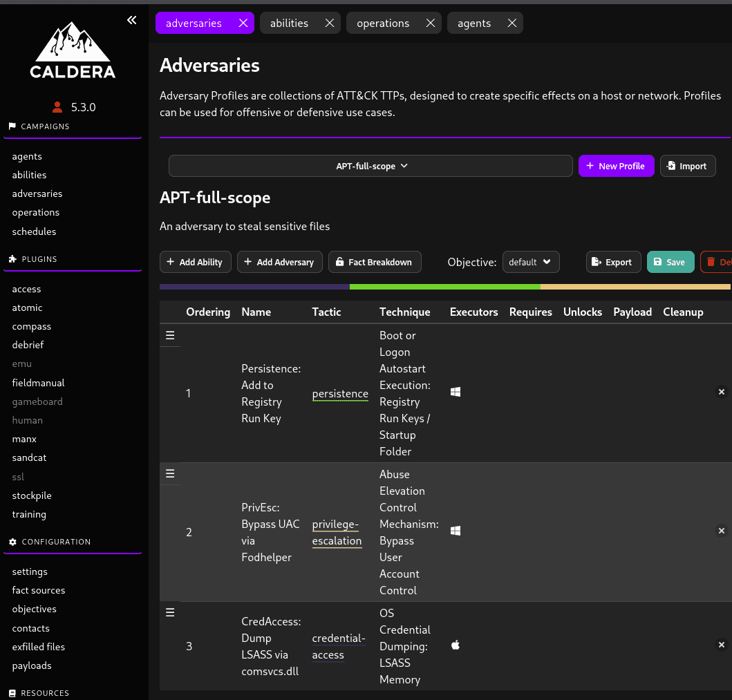Image resolution: width=732 pixels, height=700 pixels.
Task: Close the abilities tab with its X
Action: [330, 23]
